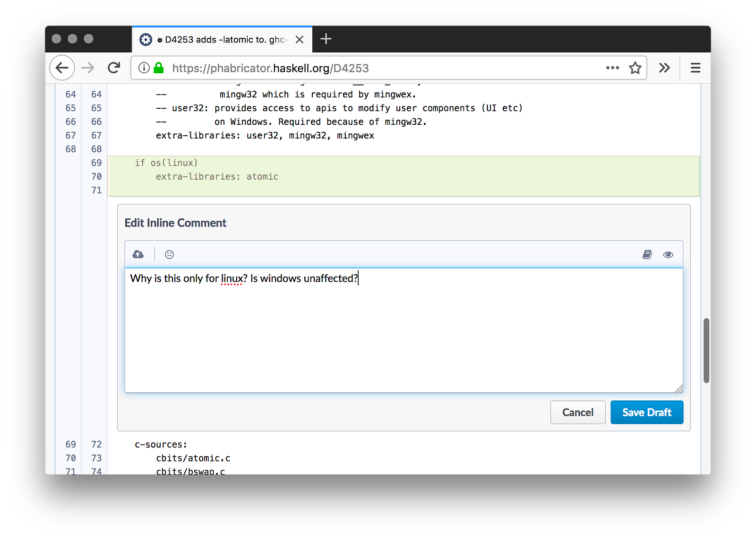Click the 'extra-libraries: user32, mingw32, mingwex' line
The height and width of the screenshot is (539, 756).
pyautogui.click(x=265, y=136)
